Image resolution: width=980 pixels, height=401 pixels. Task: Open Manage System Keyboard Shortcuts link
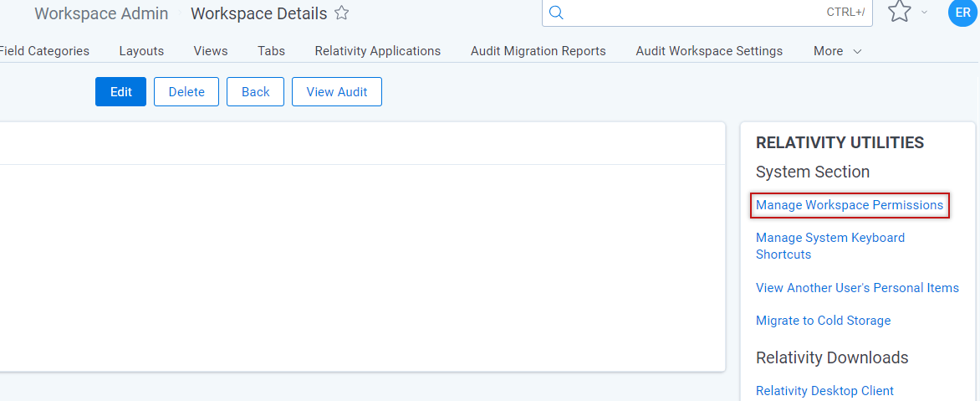tap(830, 246)
